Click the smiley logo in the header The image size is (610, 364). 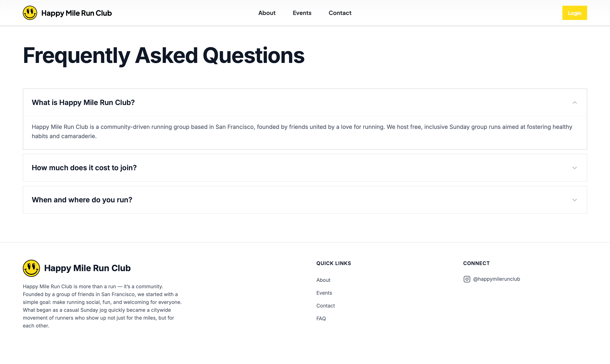click(x=30, y=13)
